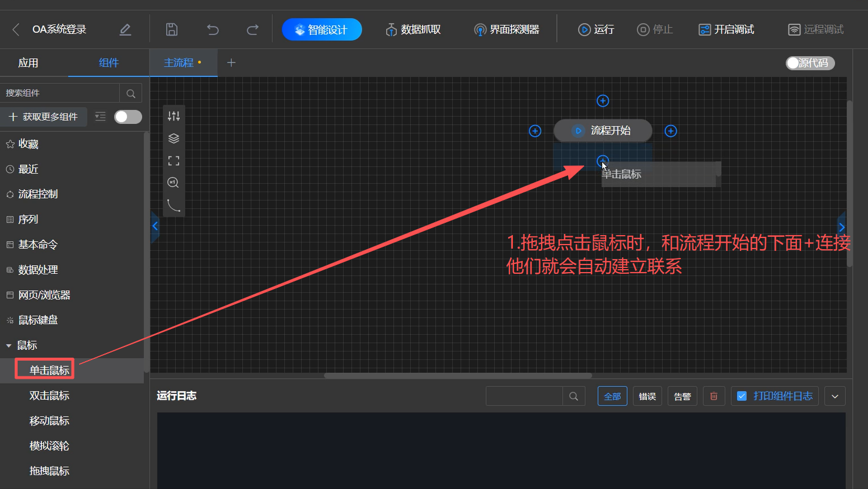The image size is (868, 489).
Task: Expand the 网页/浏览器 category
Action: (x=72, y=295)
